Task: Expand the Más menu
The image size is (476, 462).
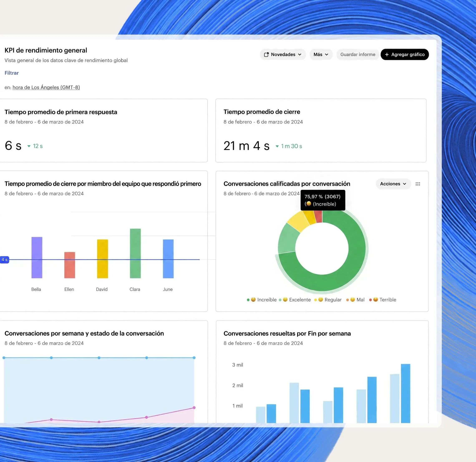Action: click(321, 54)
